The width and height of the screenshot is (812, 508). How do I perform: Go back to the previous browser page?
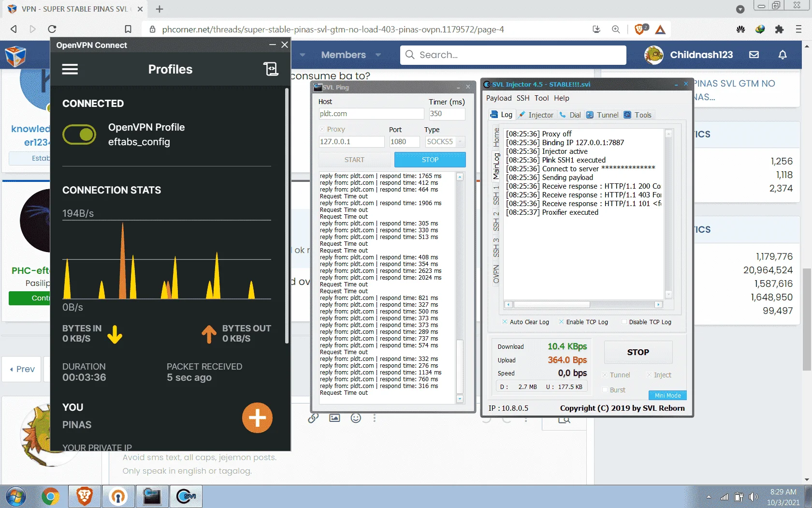coord(14,29)
